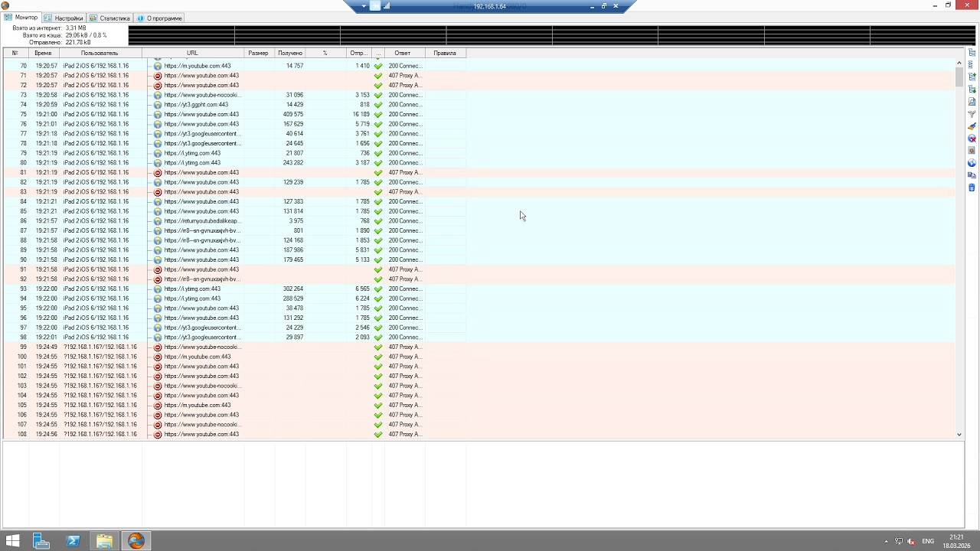Viewport: 980px width, 551px height.
Task: Click the 407 Proxy response in row 81
Action: point(405,173)
